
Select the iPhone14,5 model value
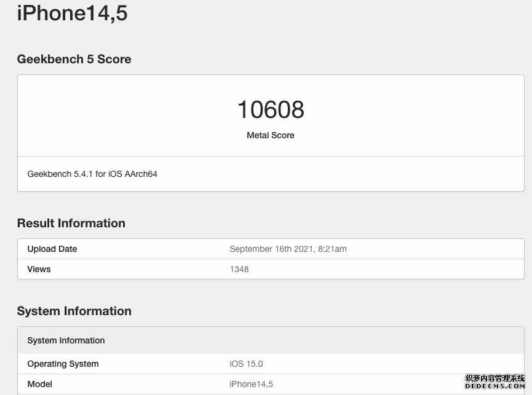252,384
